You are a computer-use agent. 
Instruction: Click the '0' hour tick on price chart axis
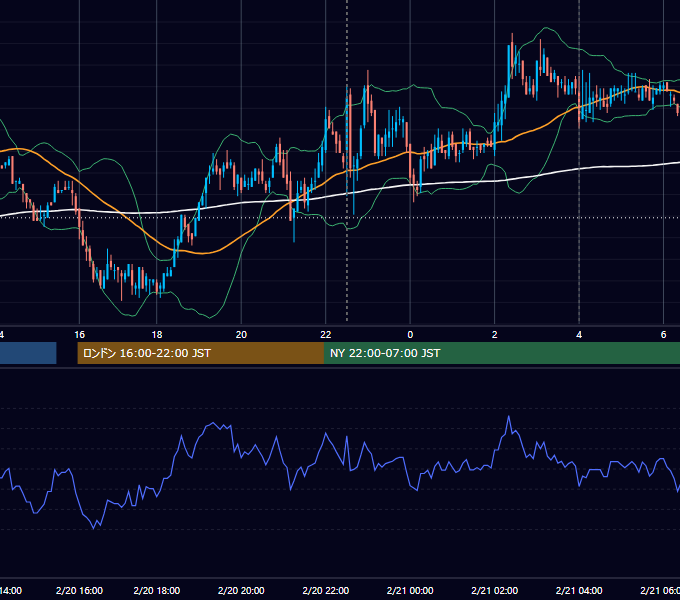410,335
